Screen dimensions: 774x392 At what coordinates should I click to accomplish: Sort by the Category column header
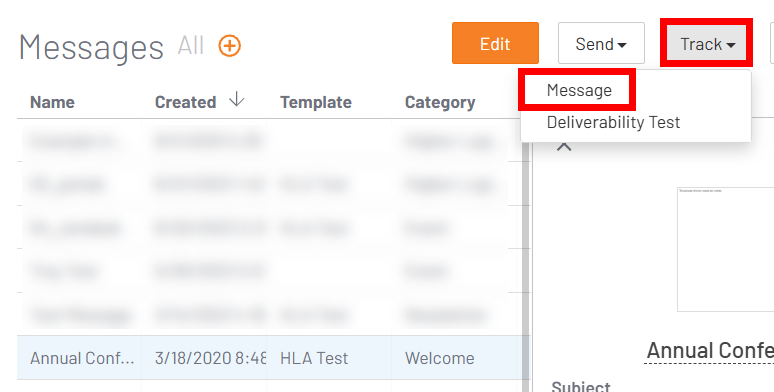click(x=440, y=102)
